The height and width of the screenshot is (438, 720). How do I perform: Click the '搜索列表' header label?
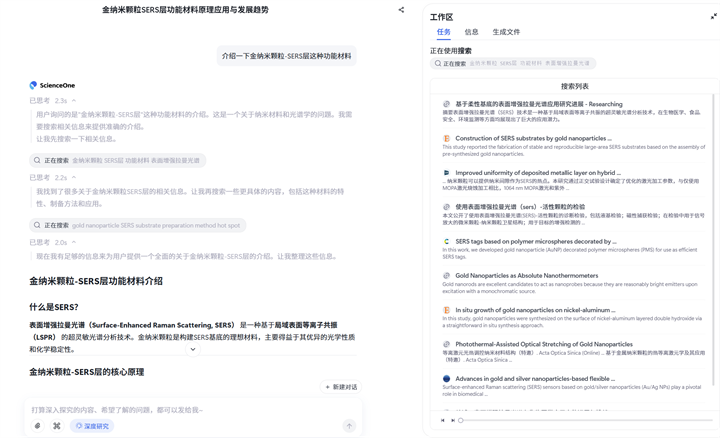coord(574,86)
